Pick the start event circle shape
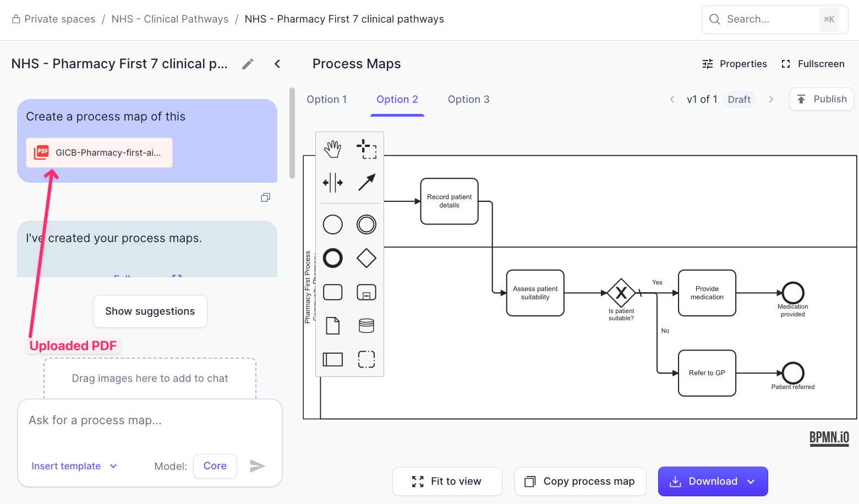The image size is (859, 504). pyautogui.click(x=332, y=224)
